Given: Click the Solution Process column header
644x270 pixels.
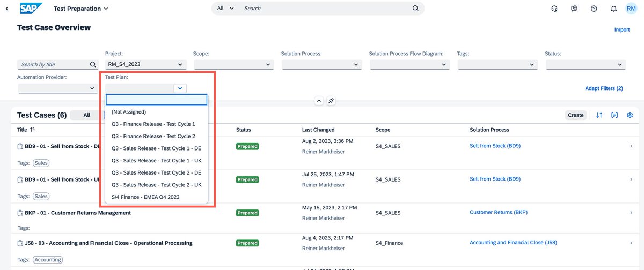Looking at the screenshot, I should point(489,130).
